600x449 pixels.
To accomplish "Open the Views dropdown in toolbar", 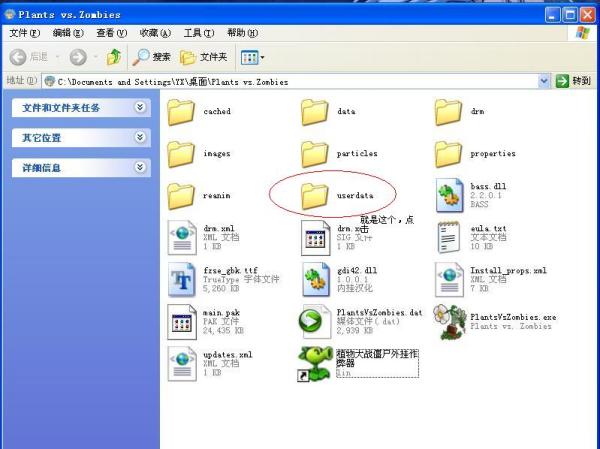I will pos(250,57).
